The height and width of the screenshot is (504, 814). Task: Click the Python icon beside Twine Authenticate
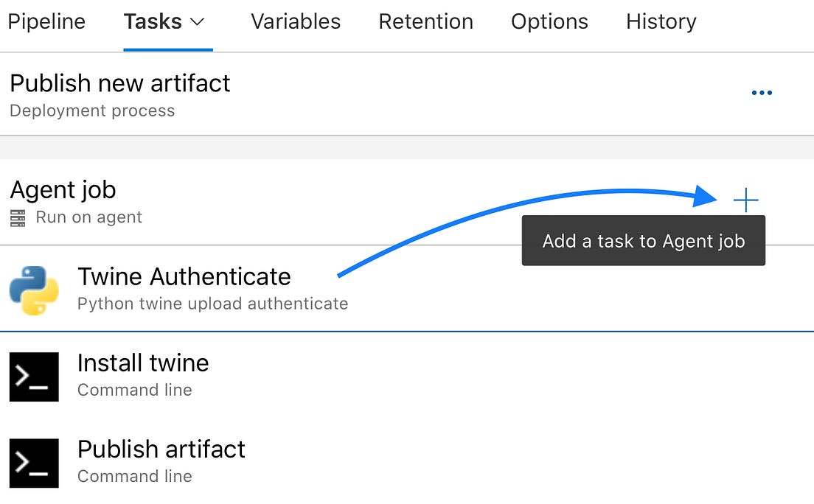[x=33, y=290]
